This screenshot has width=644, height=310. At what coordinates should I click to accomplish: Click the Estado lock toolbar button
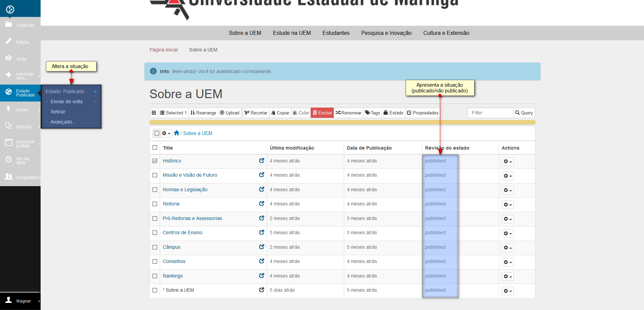[x=393, y=113]
